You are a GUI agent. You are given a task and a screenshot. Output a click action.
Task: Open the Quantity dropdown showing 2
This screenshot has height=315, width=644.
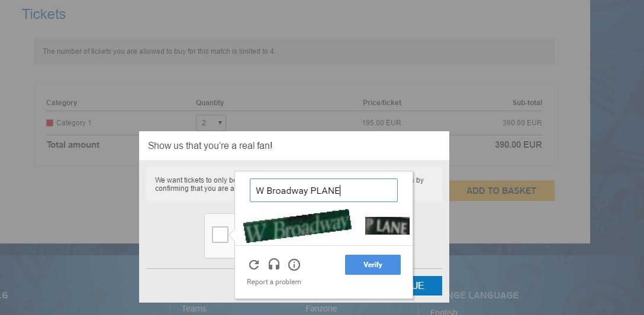tap(211, 123)
